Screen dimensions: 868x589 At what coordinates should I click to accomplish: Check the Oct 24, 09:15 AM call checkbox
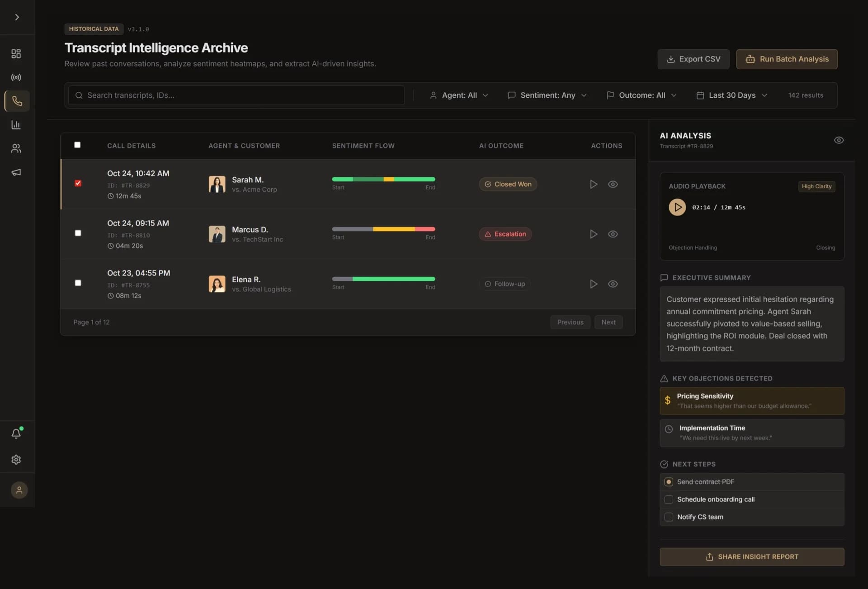point(78,233)
